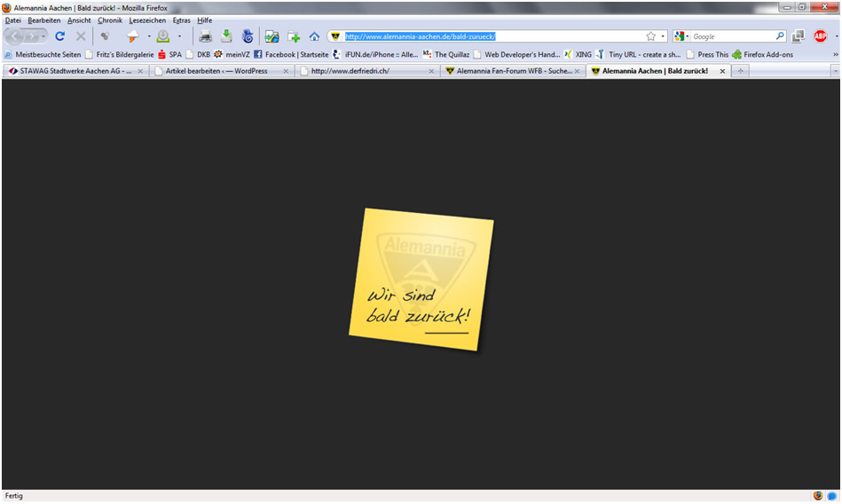Open the address bar history dropdown
This screenshot has width=842, height=504.
pyautogui.click(x=663, y=36)
